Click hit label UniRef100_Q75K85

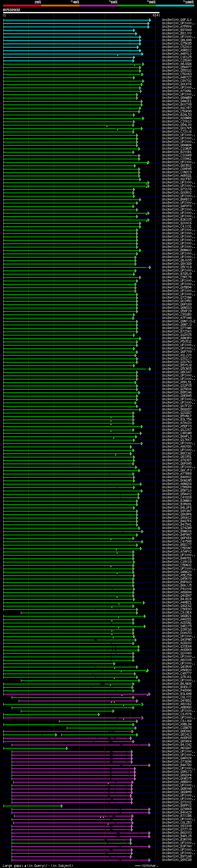pyautogui.click(x=176, y=43)
